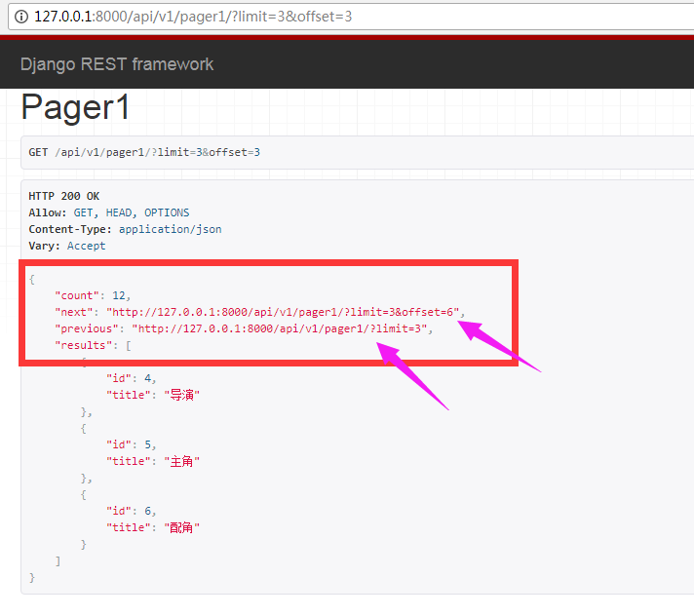Click the HTTP 200 OK status text
The height and width of the screenshot is (616, 694).
point(64,196)
